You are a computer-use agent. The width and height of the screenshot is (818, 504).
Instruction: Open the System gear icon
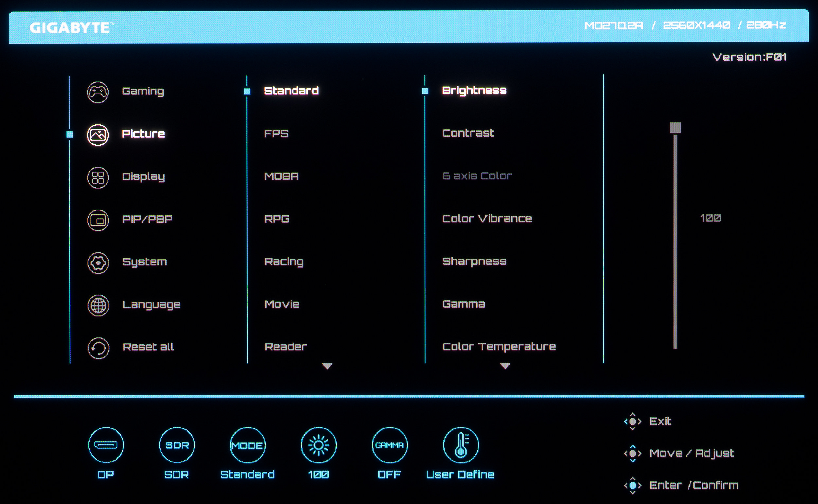tap(98, 263)
